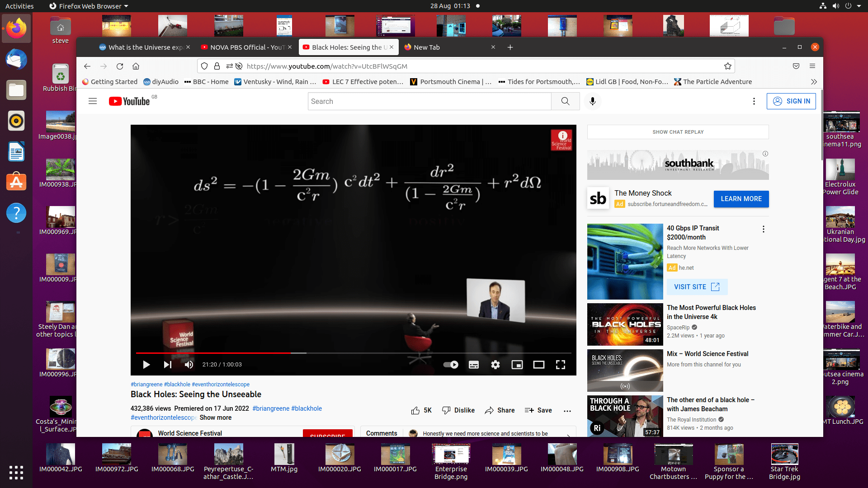Open Firefox Web Browser app menu
Screen dimensions: 868x488
[x=89, y=6]
